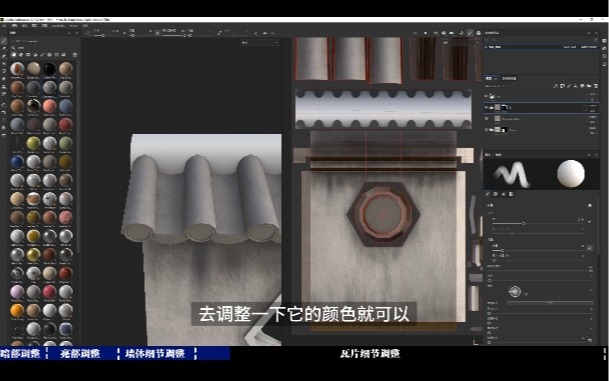Click brush angle dial control
This screenshot has width=609, height=381.
[515, 291]
